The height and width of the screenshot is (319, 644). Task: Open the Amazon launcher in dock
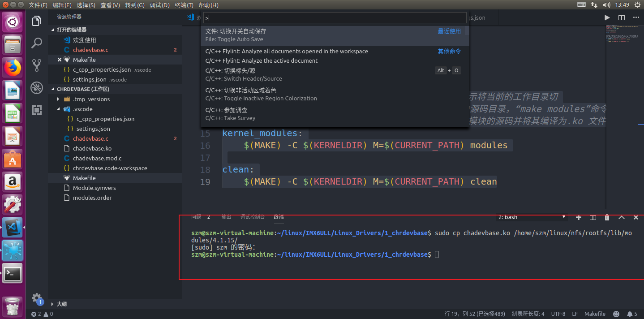click(13, 182)
